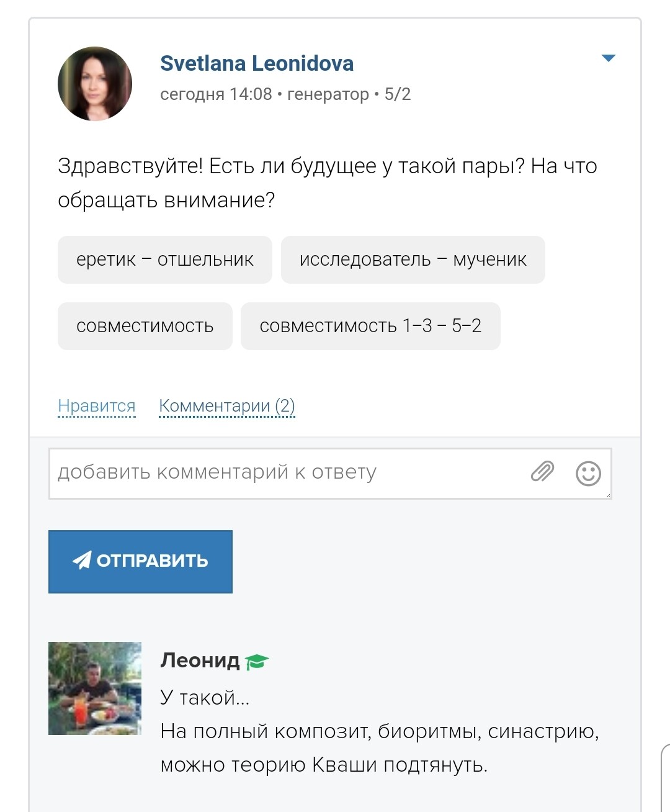Select the исследователь – мученик tag
Image resolution: width=670 pixels, height=812 pixels.
coord(413,259)
